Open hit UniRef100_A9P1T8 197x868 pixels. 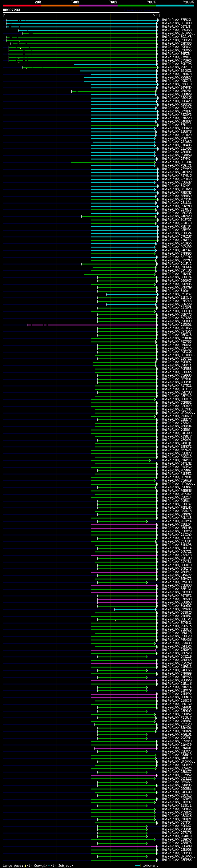point(176,67)
